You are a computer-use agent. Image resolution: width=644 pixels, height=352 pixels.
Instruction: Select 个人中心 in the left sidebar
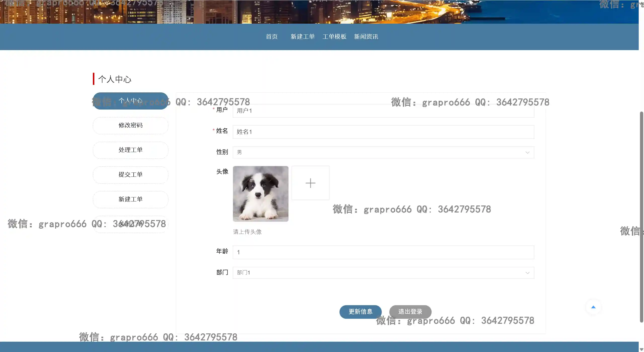130,101
